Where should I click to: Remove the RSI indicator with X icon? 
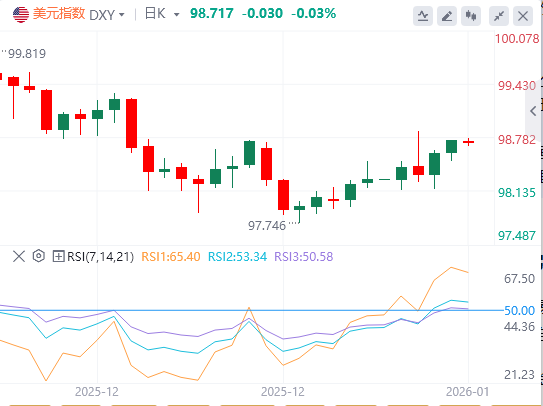19,257
